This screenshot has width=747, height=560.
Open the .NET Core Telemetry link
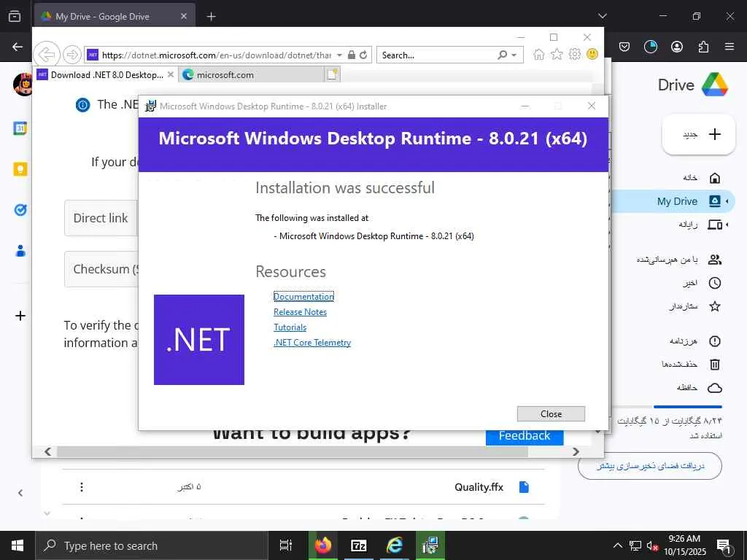coord(312,343)
